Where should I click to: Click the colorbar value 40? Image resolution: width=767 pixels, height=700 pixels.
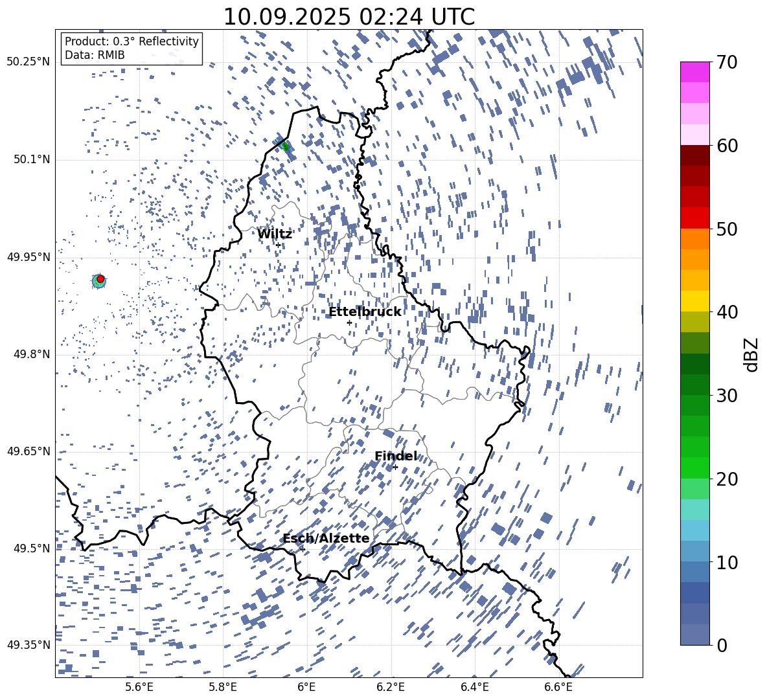(x=727, y=312)
